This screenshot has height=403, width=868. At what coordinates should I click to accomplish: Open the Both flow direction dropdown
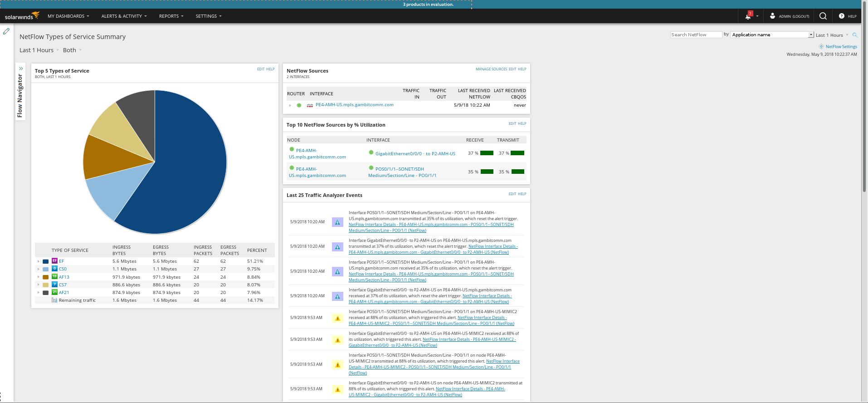point(72,50)
